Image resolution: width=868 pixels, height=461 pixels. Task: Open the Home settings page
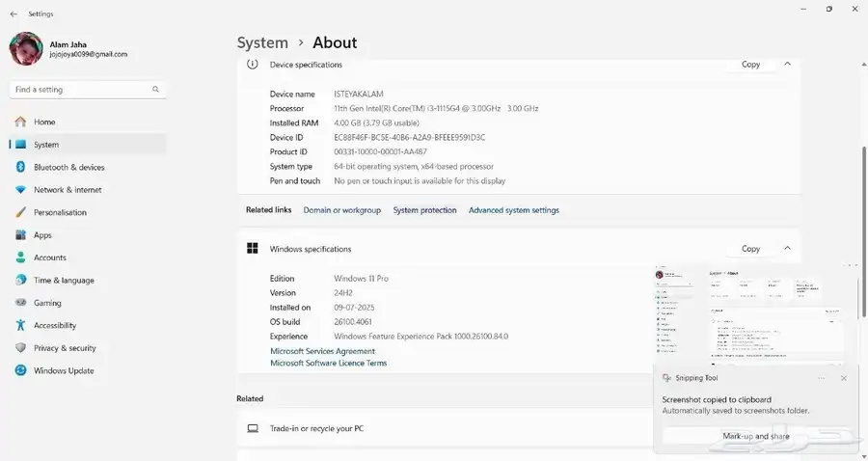pyautogui.click(x=88, y=122)
